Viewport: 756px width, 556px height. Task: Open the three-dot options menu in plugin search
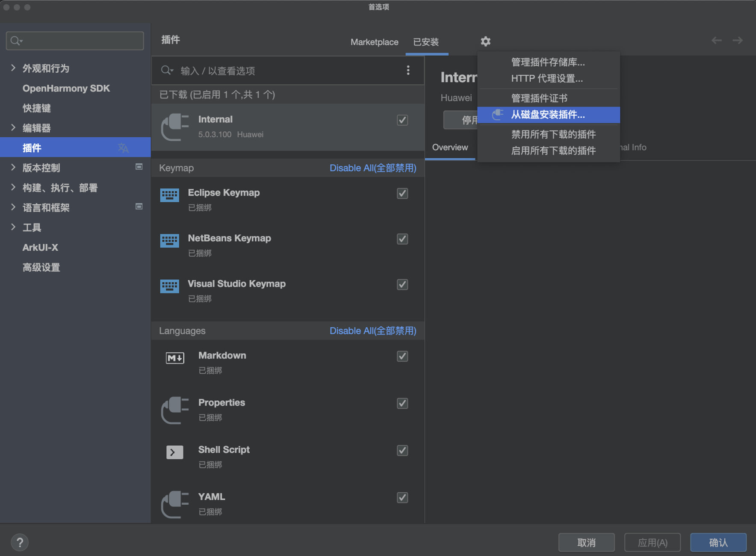408,70
